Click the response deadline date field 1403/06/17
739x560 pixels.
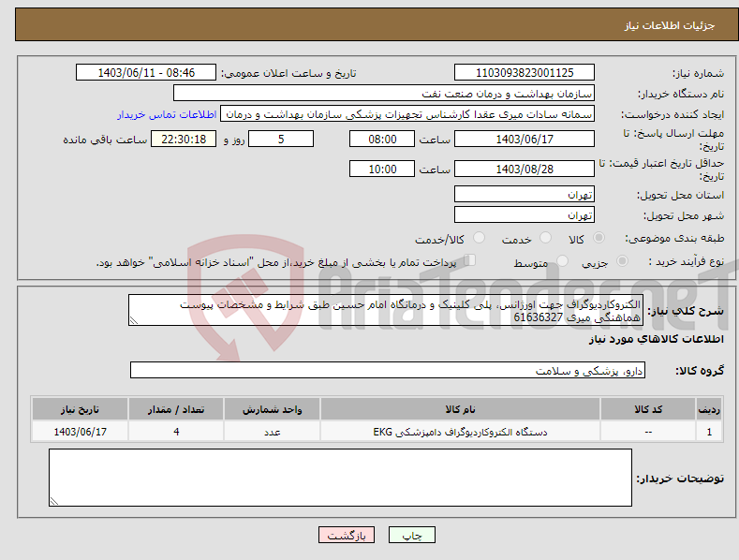pos(525,139)
